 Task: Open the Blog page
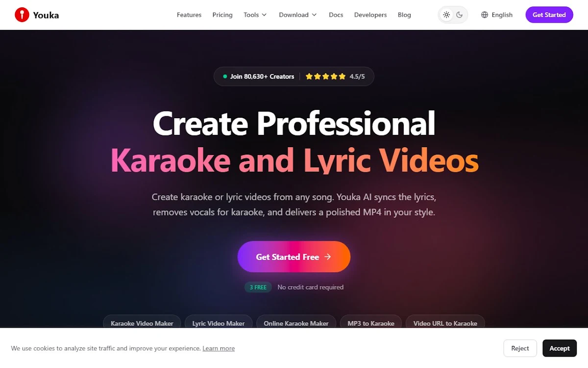tap(404, 15)
